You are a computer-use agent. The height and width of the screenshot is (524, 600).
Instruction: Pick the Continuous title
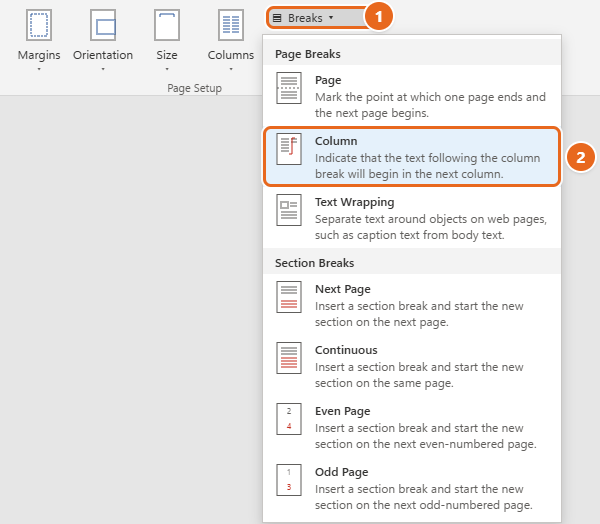point(346,350)
